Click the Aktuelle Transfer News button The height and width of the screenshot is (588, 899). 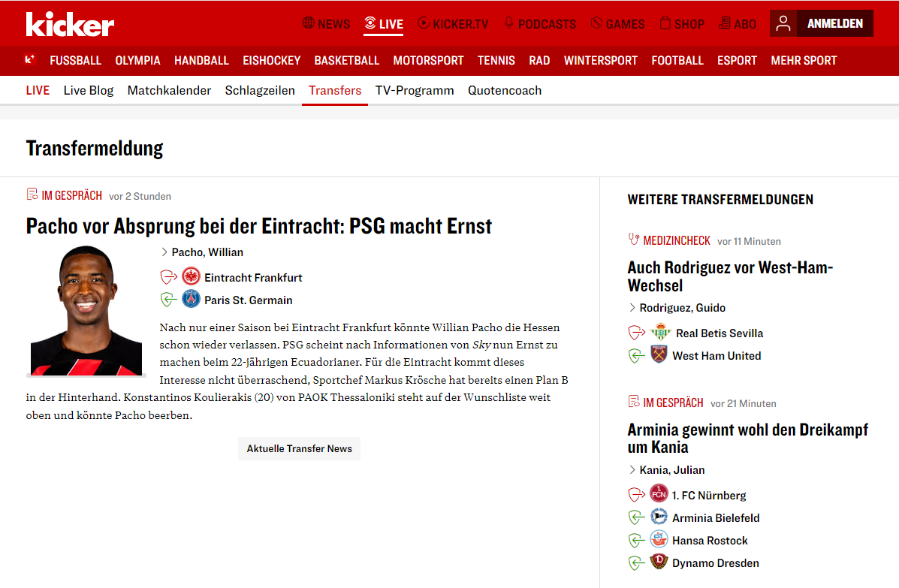(299, 448)
